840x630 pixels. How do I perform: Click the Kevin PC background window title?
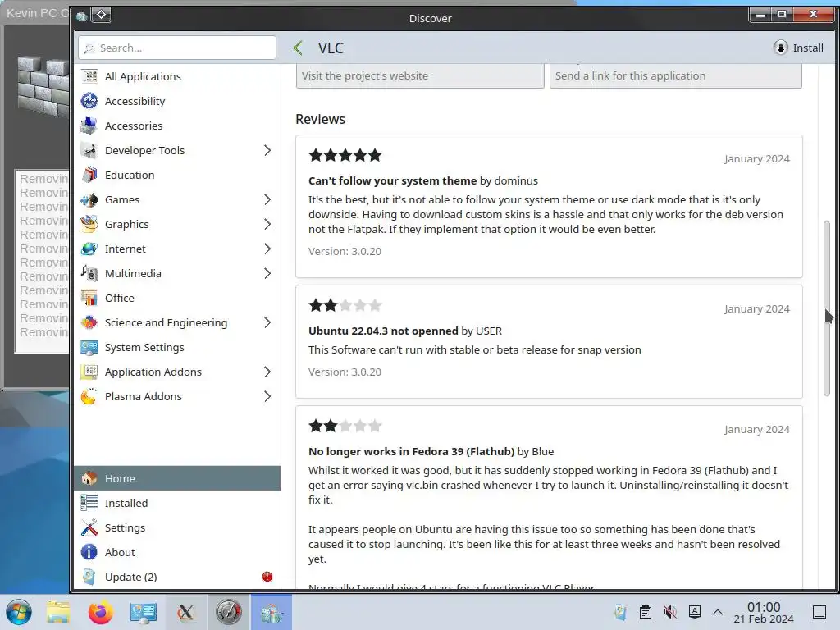coord(37,13)
